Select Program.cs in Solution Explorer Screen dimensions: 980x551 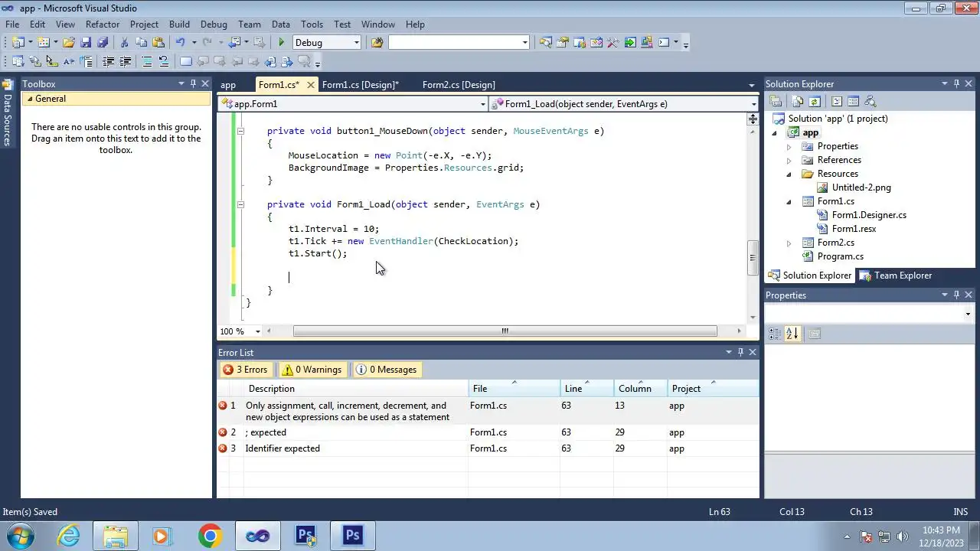(840, 256)
